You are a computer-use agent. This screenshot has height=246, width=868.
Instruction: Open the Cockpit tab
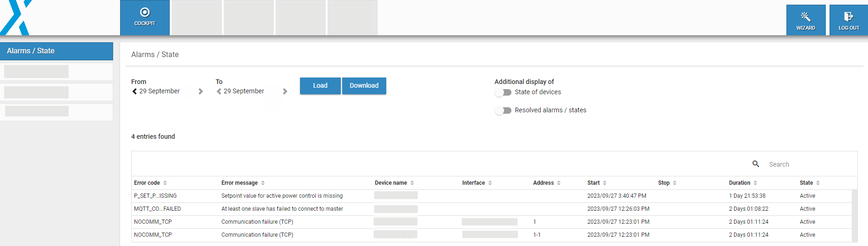(x=145, y=17)
